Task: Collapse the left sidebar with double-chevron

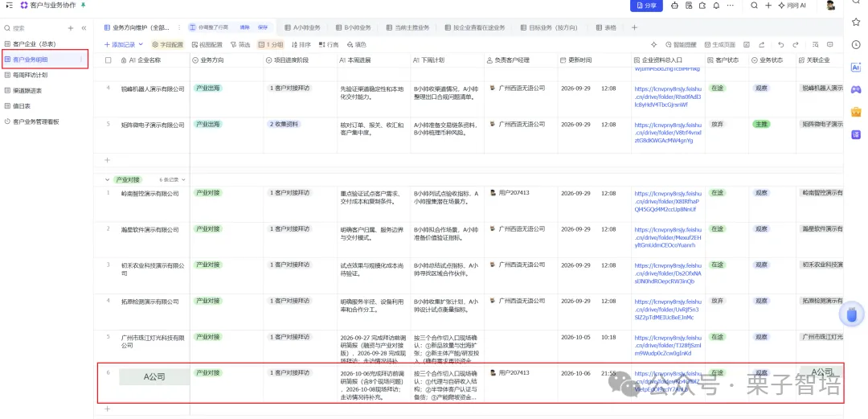Action: point(84,28)
